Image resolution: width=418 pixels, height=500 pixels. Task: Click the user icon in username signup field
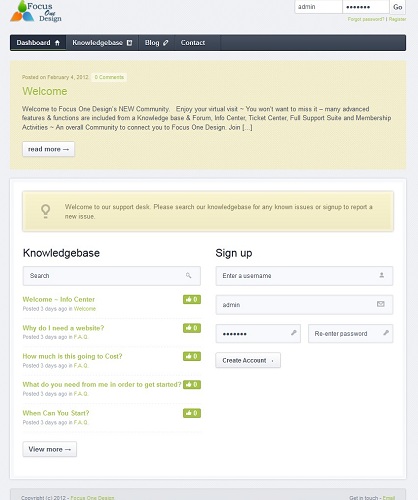tap(382, 275)
